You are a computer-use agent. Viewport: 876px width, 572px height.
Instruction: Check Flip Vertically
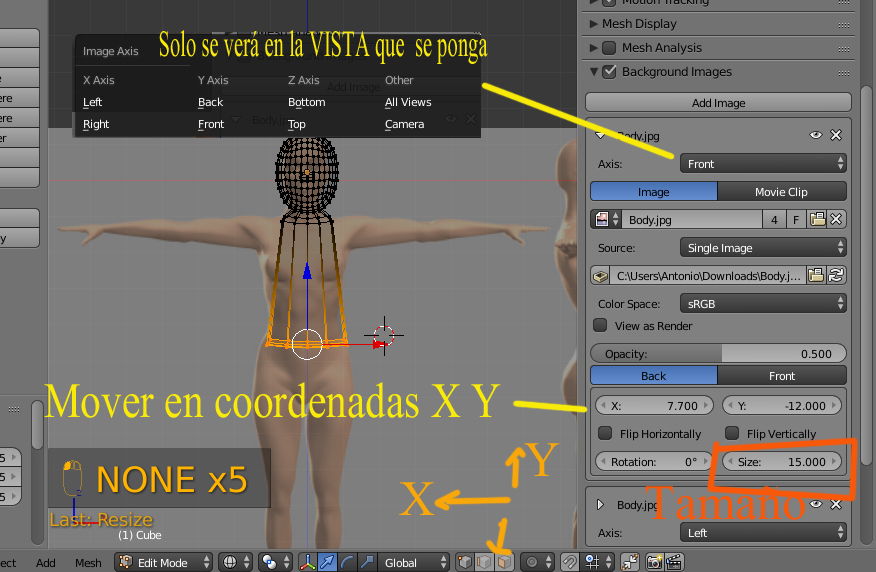point(732,433)
